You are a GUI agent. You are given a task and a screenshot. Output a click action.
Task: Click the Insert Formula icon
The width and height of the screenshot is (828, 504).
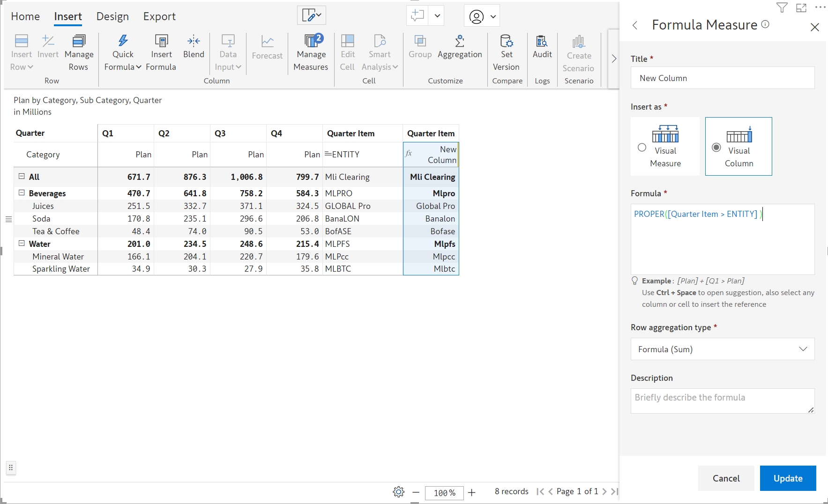(x=161, y=41)
